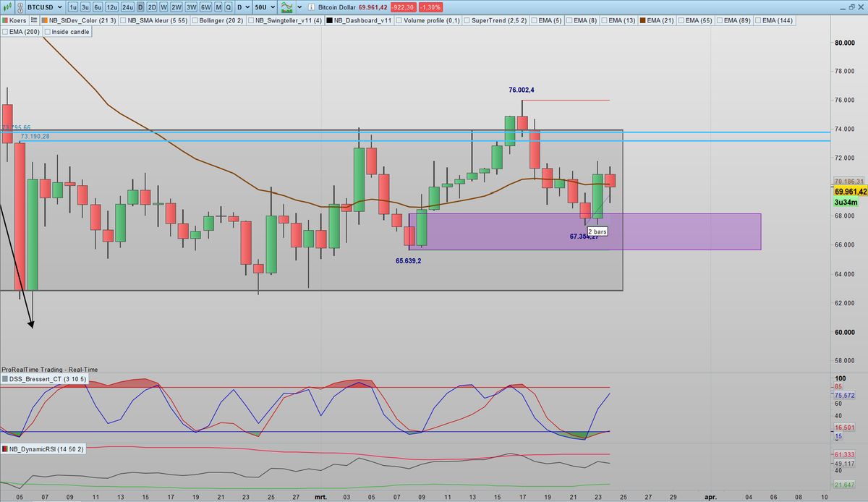Enable the EMA (200) checkbox
The width and height of the screenshot is (868, 502).
pos(7,31)
